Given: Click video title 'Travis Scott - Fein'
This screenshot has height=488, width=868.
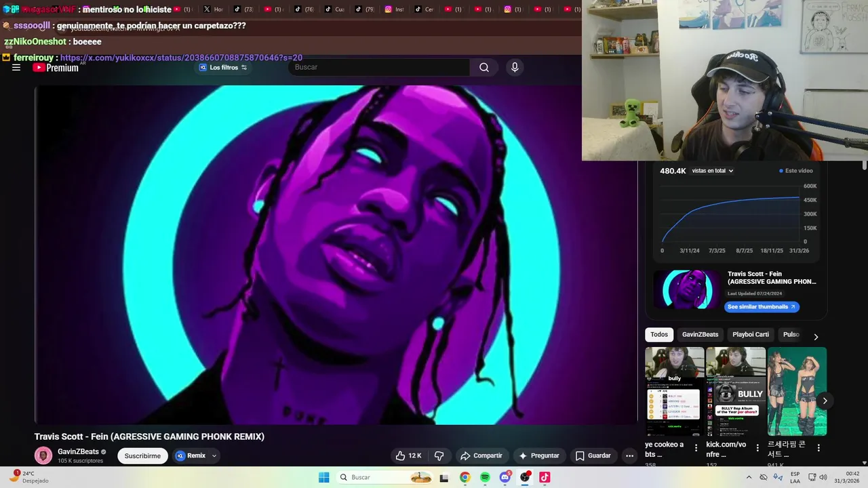Looking at the screenshot, I should 149,436.
